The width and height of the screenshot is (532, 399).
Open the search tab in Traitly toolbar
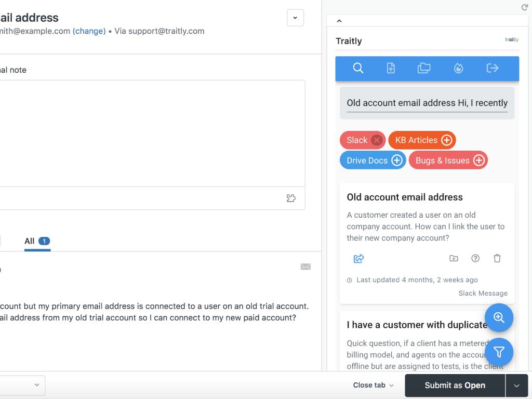coord(358,68)
